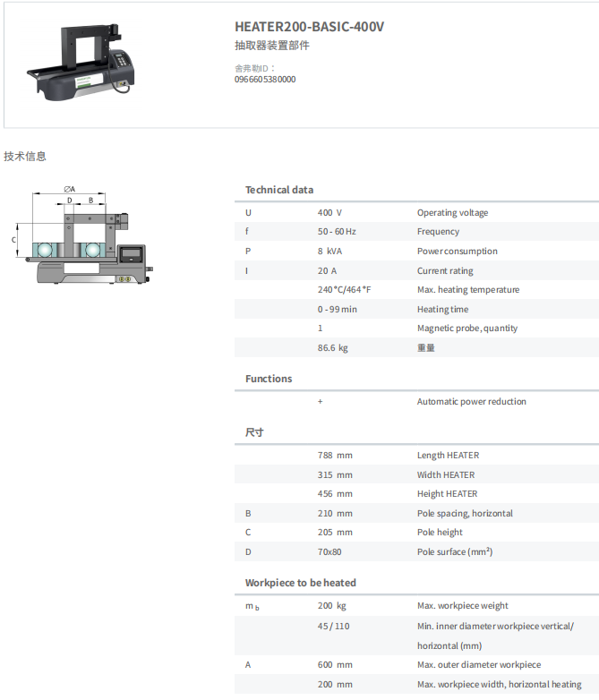Viewport: 599px width, 700px height.
Task: Click the Max. workpiece weight label
Action: point(462,606)
